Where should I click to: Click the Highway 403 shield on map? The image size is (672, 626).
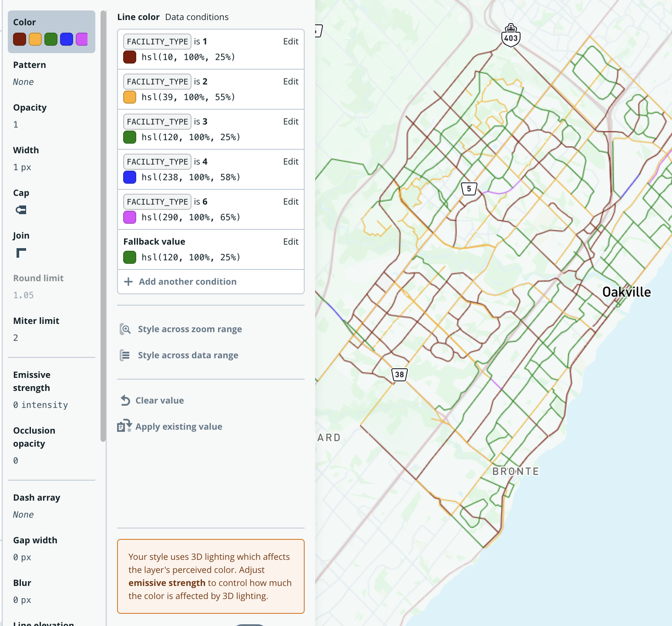pyautogui.click(x=511, y=36)
